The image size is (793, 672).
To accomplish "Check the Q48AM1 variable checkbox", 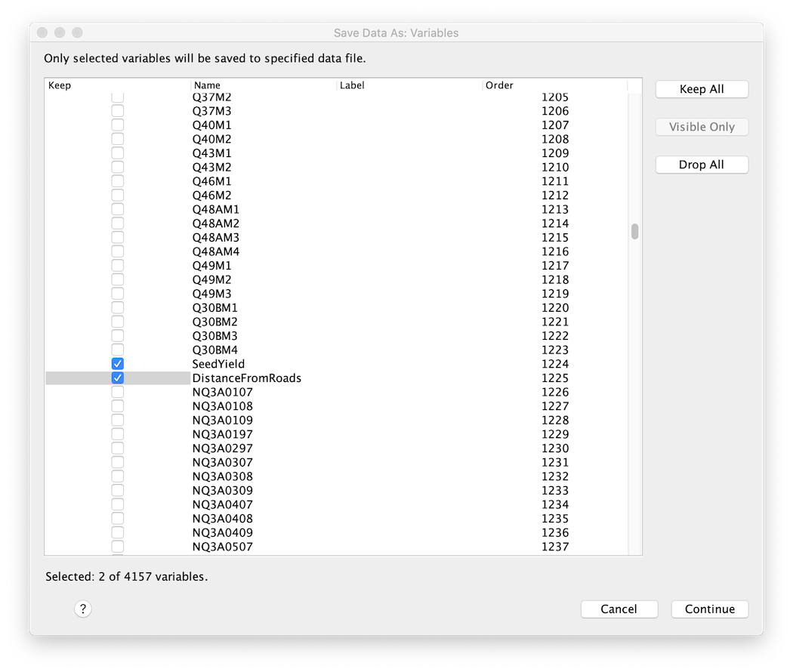I will [117, 209].
